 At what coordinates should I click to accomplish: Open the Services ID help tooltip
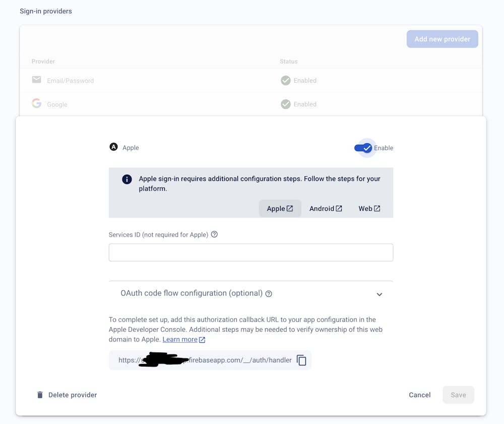(x=214, y=234)
